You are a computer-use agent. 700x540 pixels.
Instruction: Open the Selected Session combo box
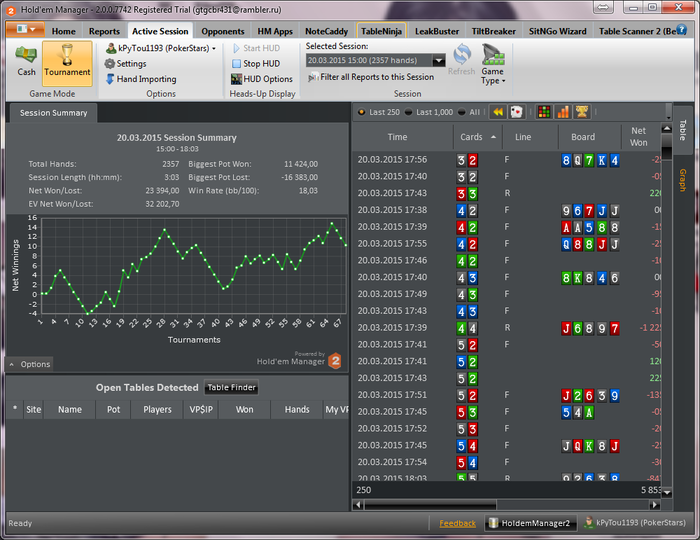[x=375, y=60]
